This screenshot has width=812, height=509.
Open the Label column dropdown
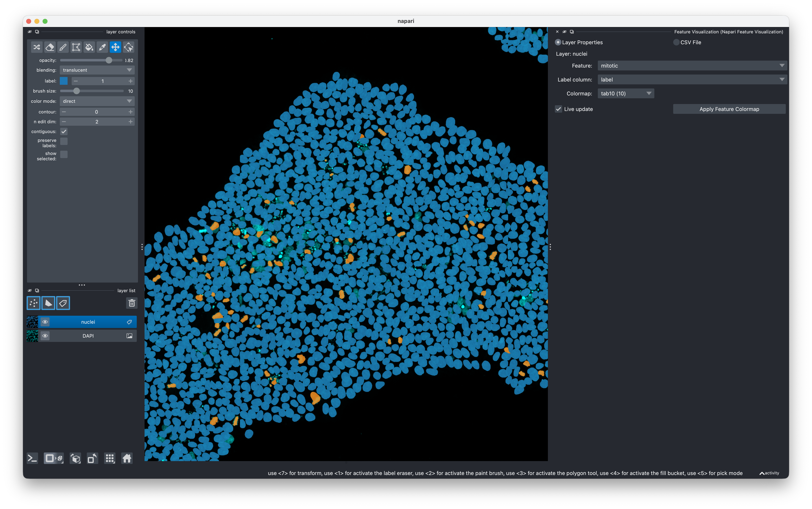point(692,80)
